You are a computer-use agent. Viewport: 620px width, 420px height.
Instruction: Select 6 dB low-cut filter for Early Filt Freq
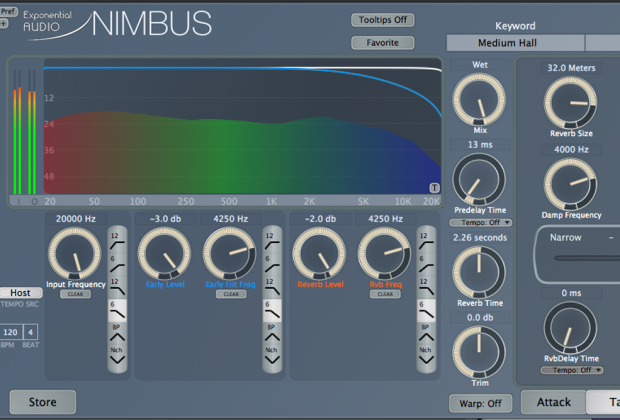[x=272, y=264]
